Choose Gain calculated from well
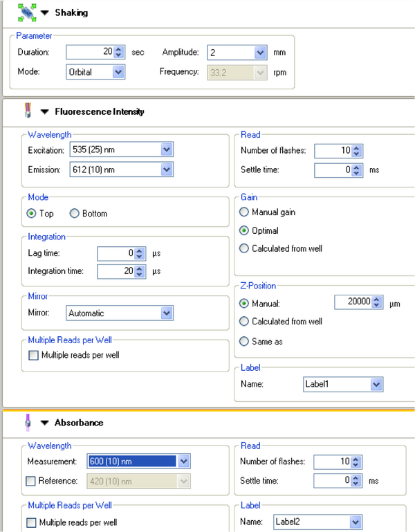The height and width of the screenshot is (532, 415). pos(244,248)
